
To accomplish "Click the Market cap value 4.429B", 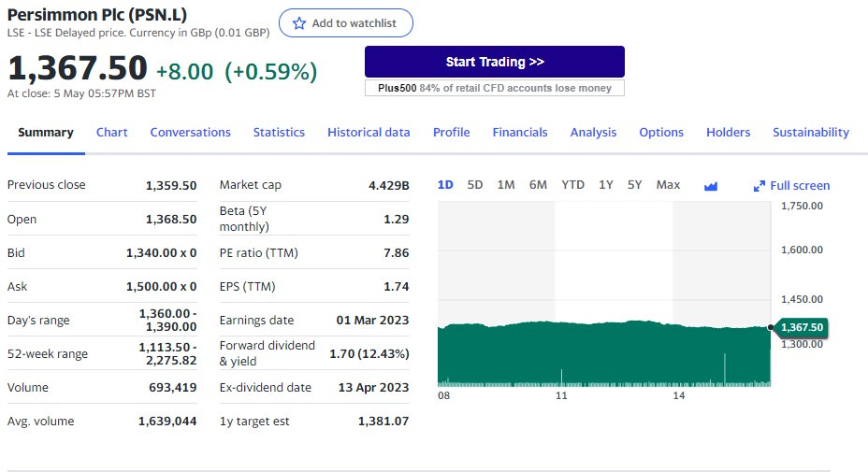I will (388, 185).
